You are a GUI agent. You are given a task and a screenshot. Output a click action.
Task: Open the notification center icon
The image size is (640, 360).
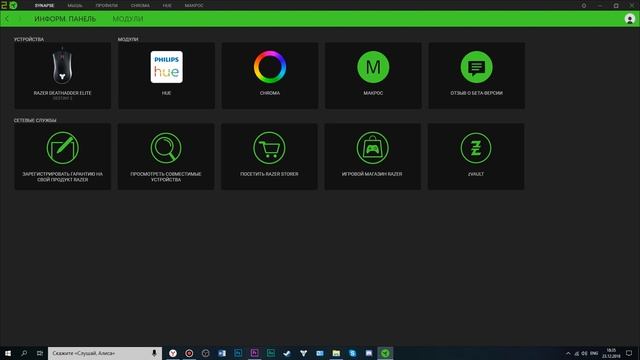tap(629, 353)
